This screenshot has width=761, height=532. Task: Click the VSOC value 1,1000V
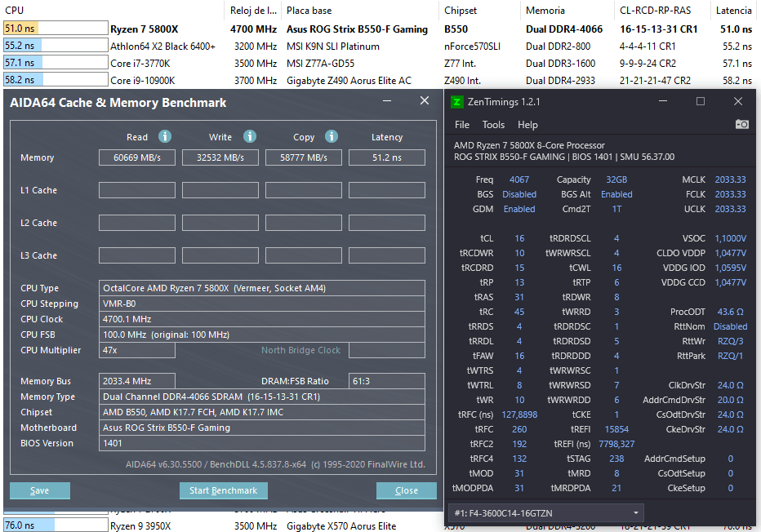tap(731, 238)
